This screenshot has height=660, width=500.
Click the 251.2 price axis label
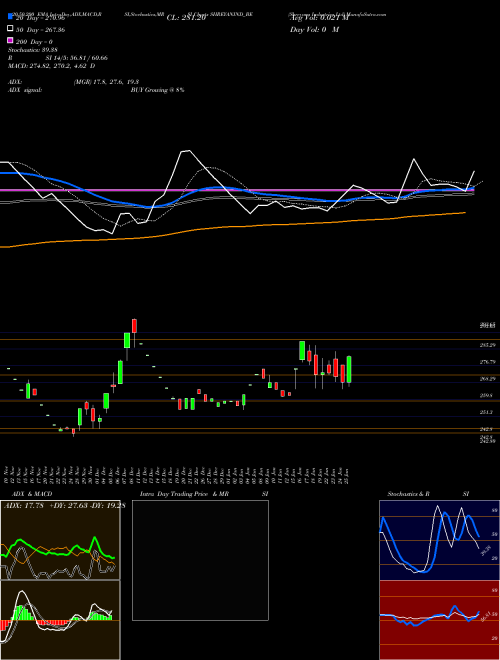coord(486,412)
